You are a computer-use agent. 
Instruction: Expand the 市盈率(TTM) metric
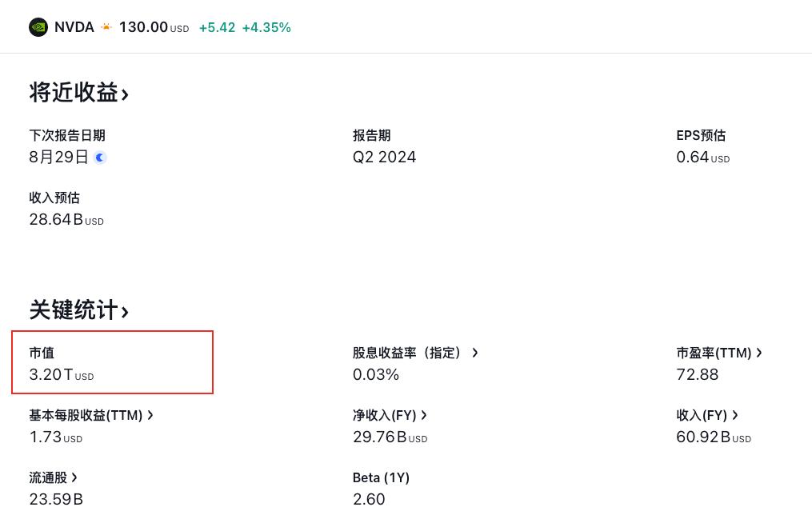pyautogui.click(x=719, y=353)
